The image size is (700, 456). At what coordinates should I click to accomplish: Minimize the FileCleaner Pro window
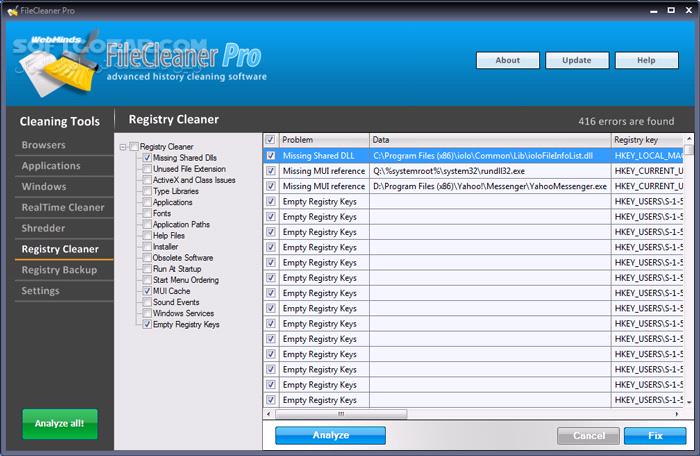(x=654, y=10)
